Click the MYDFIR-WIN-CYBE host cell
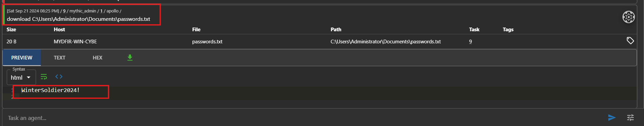 tap(75, 42)
